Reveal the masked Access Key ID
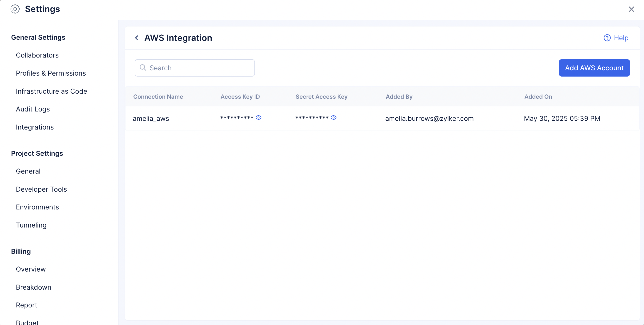This screenshot has width=644, height=325. pos(259,117)
